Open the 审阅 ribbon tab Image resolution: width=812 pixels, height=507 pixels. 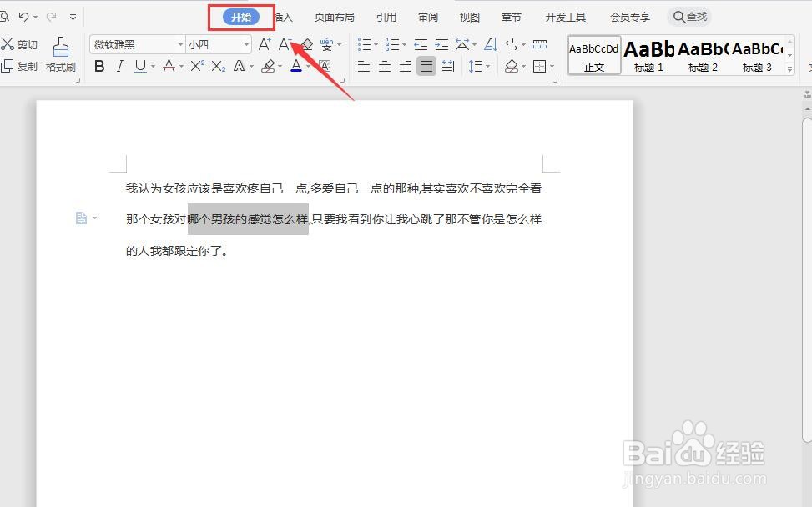point(427,16)
